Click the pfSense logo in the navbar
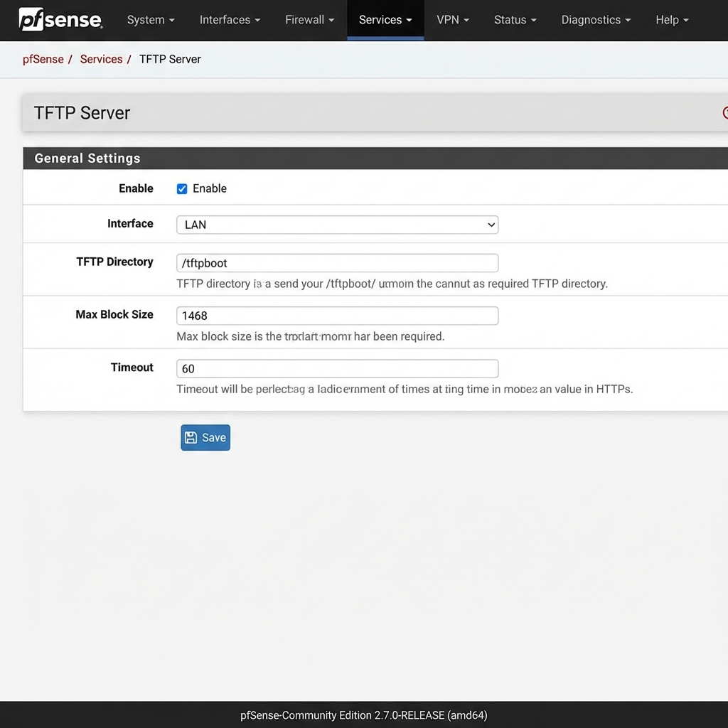The height and width of the screenshot is (728, 728). (60, 20)
